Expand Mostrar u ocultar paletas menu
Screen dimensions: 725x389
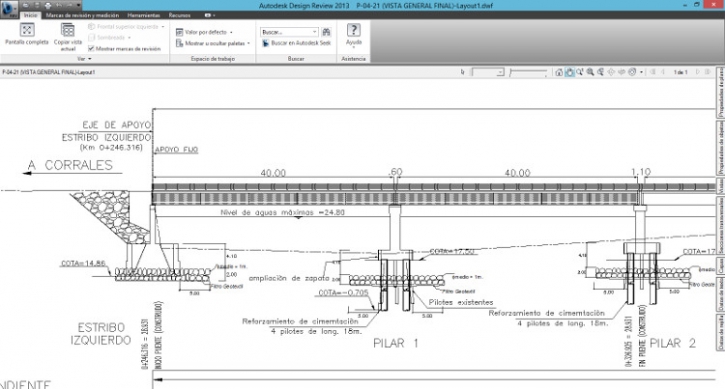point(213,43)
